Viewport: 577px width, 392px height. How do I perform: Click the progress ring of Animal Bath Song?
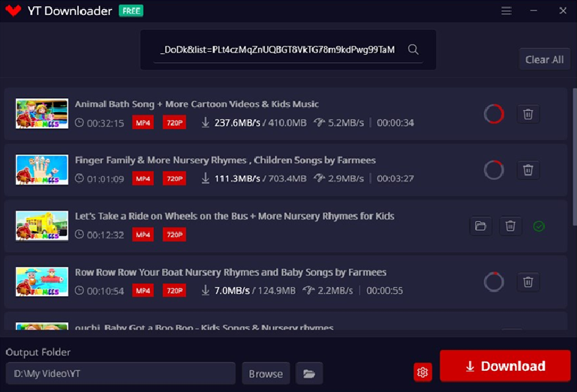pyautogui.click(x=494, y=114)
